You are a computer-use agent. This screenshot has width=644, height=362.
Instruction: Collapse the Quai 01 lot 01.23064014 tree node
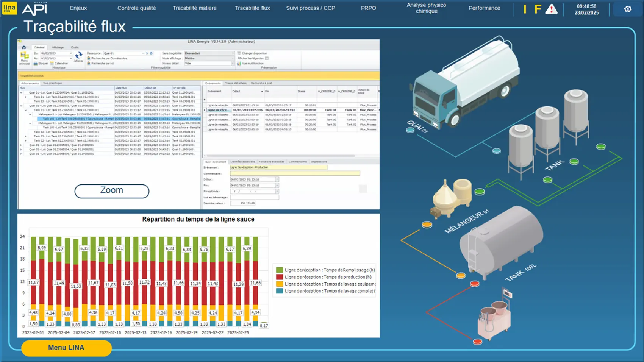point(21,92)
